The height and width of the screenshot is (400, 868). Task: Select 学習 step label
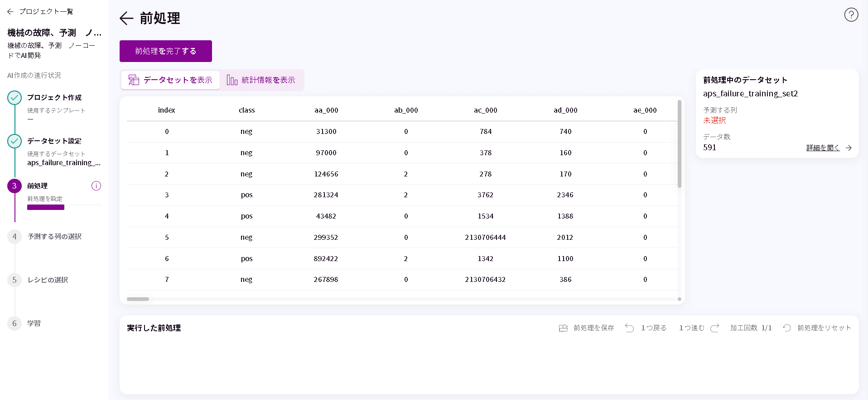34,324
